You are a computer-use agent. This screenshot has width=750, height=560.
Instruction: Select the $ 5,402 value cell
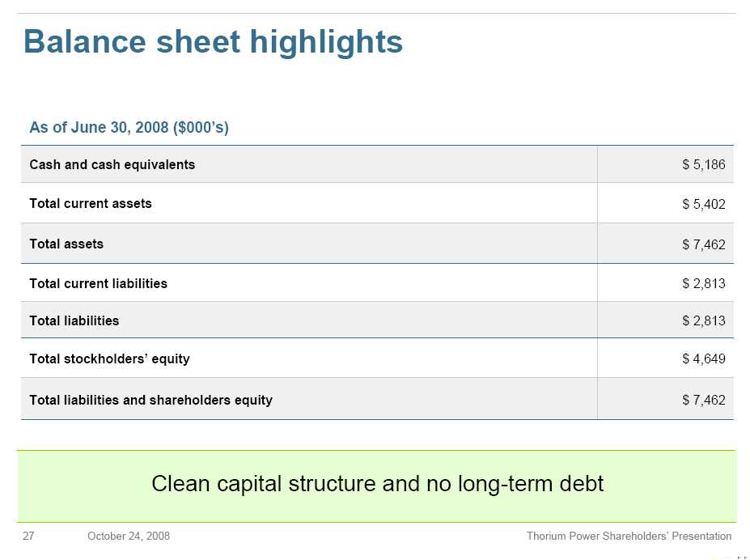coord(703,205)
